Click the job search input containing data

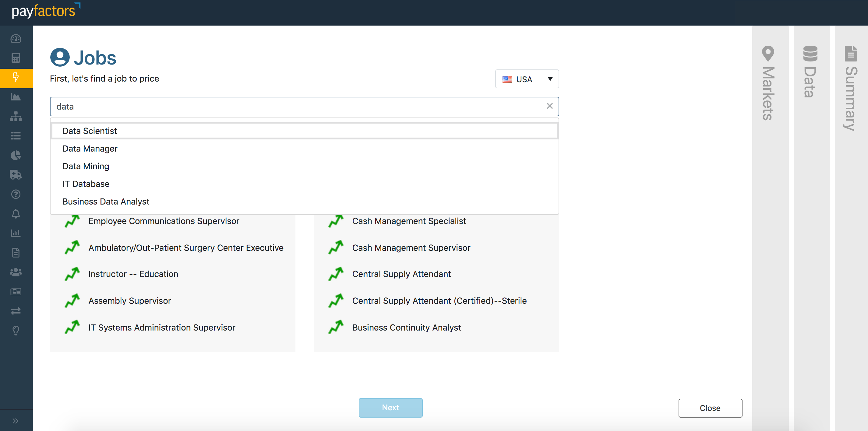(x=304, y=107)
